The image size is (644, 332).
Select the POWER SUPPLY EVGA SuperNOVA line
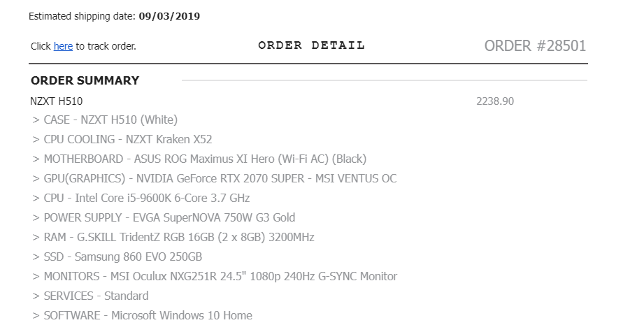pyautogui.click(x=164, y=217)
